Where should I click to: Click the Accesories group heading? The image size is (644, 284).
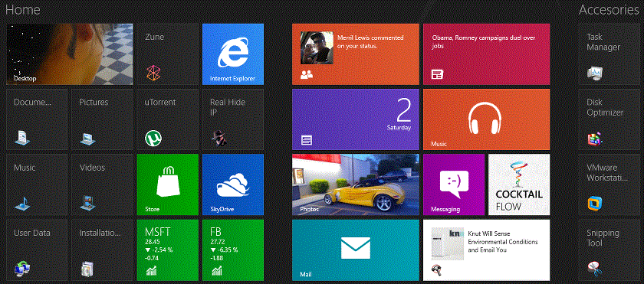(x=609, y=9)
